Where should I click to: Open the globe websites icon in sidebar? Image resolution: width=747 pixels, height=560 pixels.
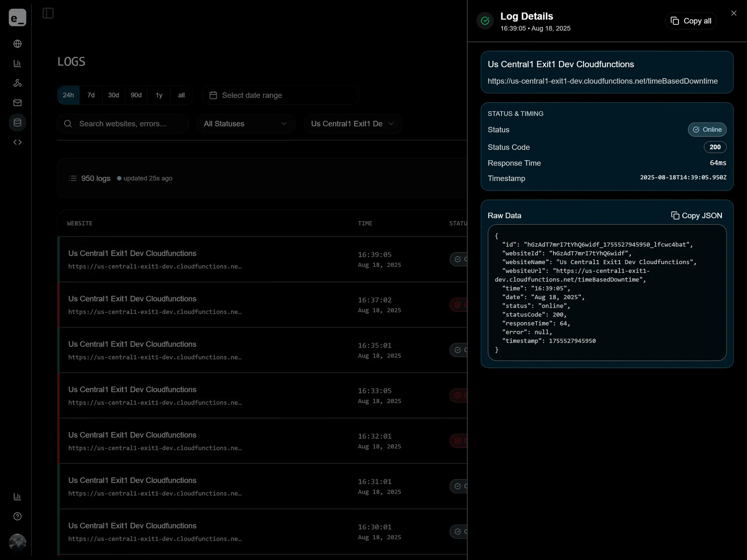17,44
